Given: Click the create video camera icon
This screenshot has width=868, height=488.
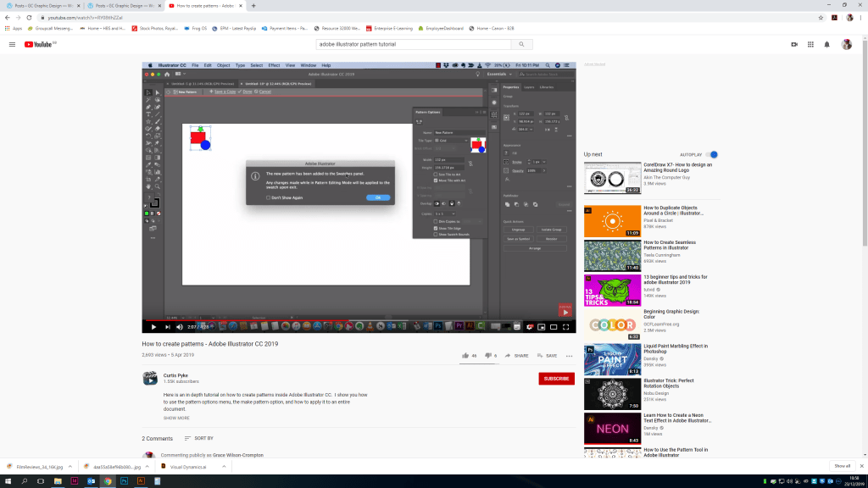Looking at the screenshot, I should point(794,44).
